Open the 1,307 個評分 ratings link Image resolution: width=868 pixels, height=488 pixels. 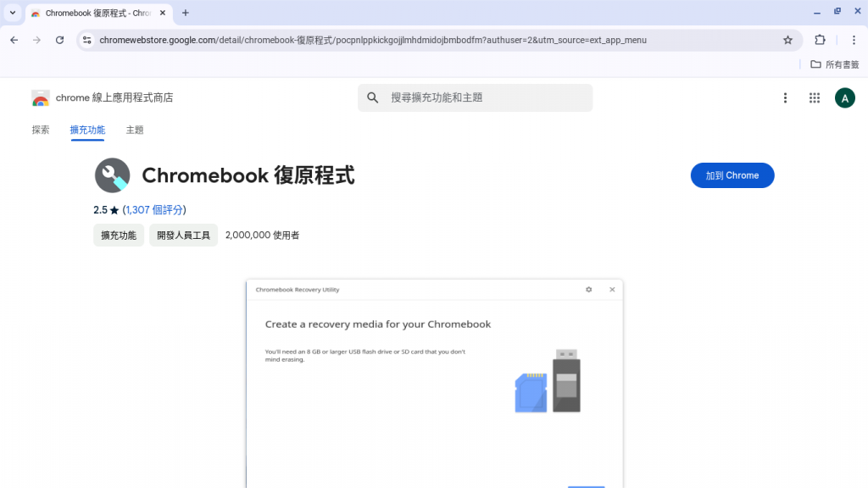(154, 210)
